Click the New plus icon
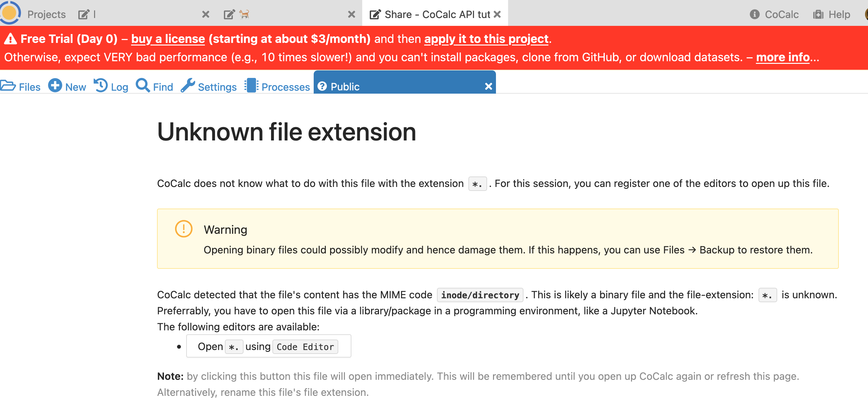 55,85
